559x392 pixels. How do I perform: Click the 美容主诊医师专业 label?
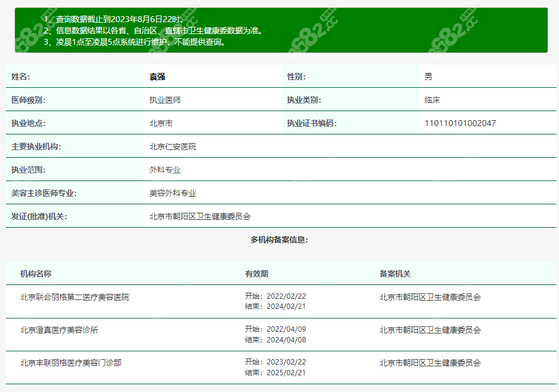point(44,193)
